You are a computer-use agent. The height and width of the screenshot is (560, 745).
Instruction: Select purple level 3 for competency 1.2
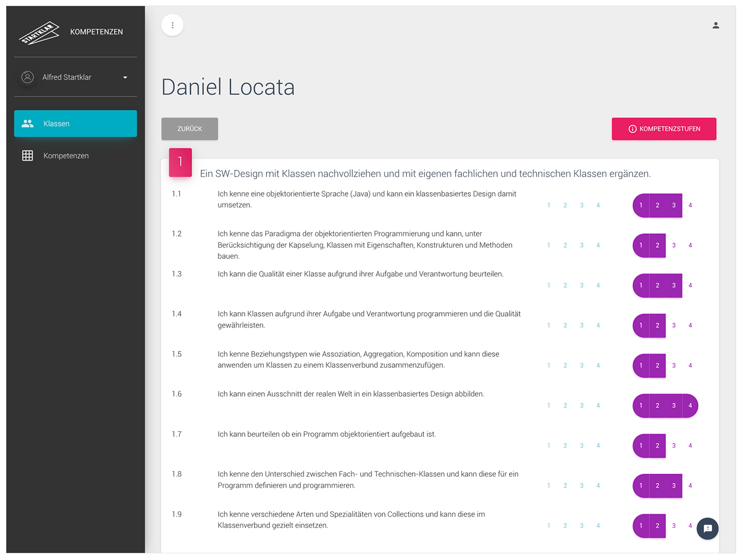[x=674, y=245]
